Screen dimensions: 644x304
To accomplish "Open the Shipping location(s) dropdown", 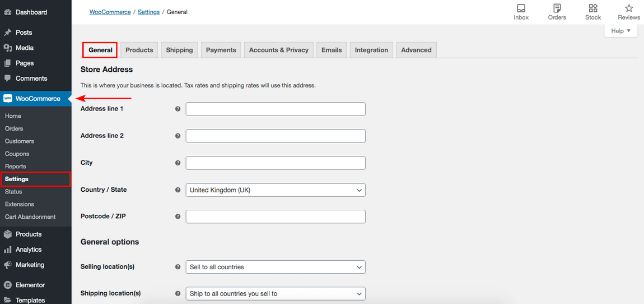I will (x=276, y=294).
